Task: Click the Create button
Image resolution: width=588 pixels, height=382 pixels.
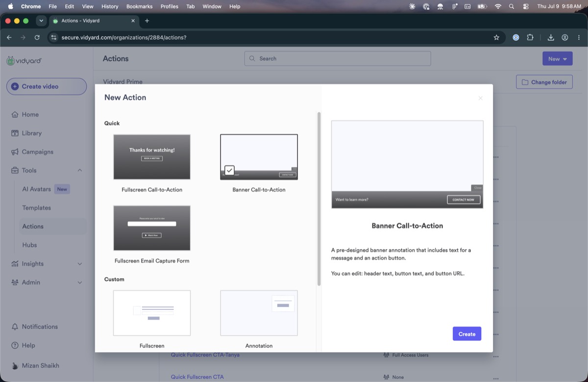Action: coord(467,334)
